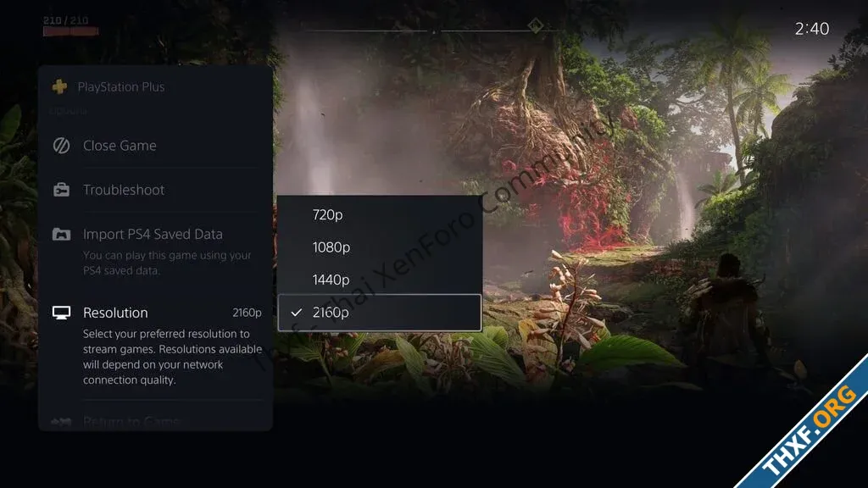868x488 pixels.
Task: Click the Return to Game controller icon
Action: click(x=61, y=423)
